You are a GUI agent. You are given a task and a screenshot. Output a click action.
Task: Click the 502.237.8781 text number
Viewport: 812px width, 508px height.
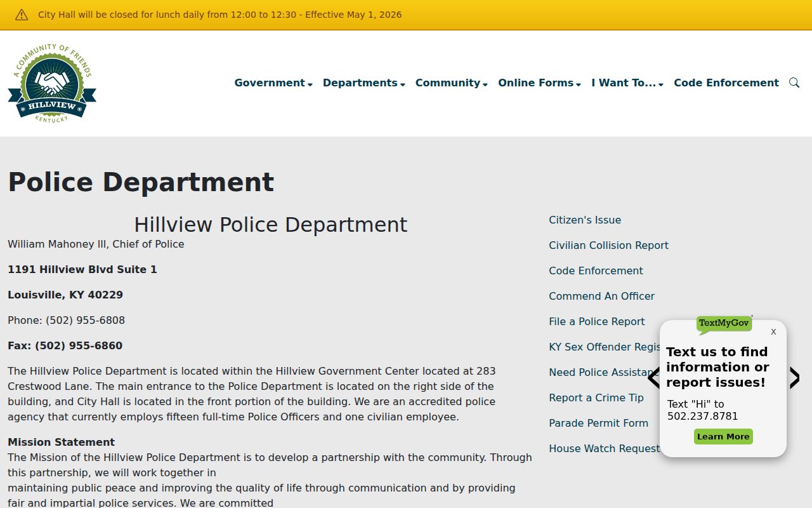tap(703, 417)
